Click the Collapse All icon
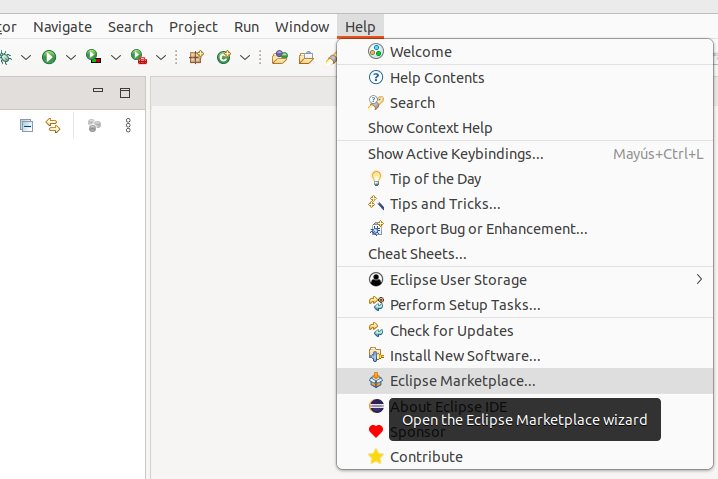 click(x=27, y=125)
